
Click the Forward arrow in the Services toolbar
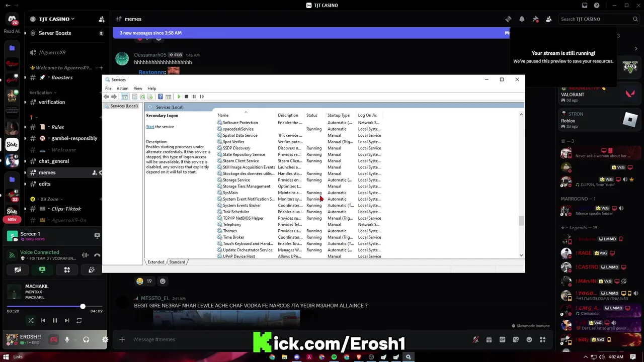coord(114,97)
